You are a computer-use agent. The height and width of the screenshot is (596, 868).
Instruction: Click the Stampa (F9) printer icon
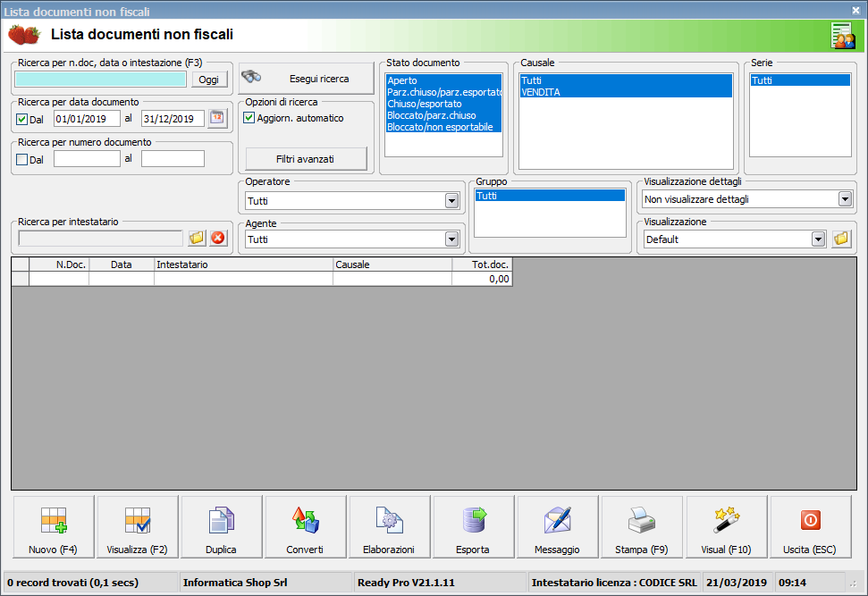pos(642,520)
